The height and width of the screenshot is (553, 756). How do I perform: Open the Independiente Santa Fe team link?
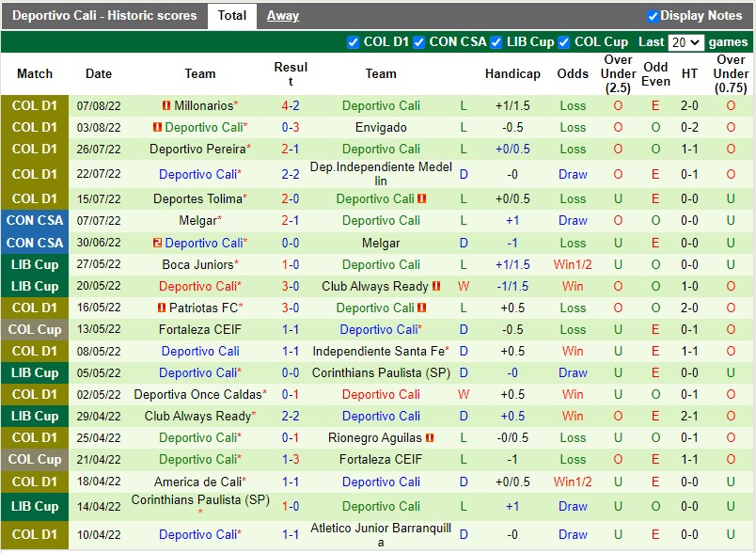point(379,352)
